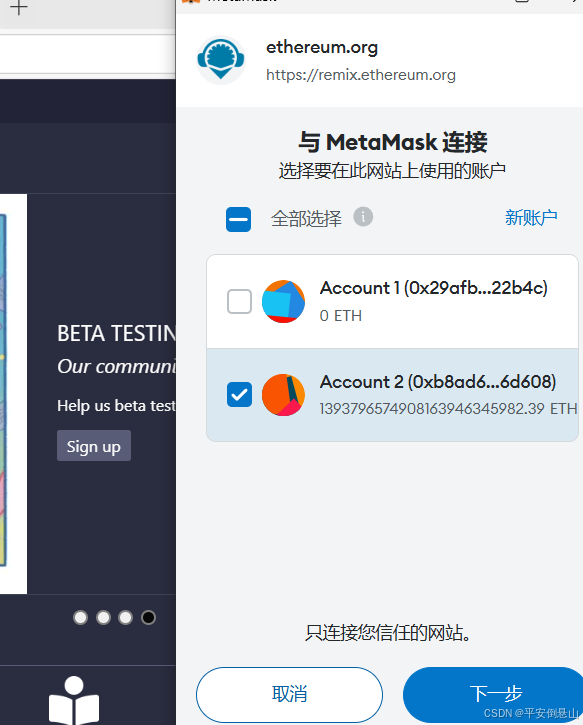Viewport: 583px width, 725px height.
Task: Click the 取消 cancel button
Action: 289,694
